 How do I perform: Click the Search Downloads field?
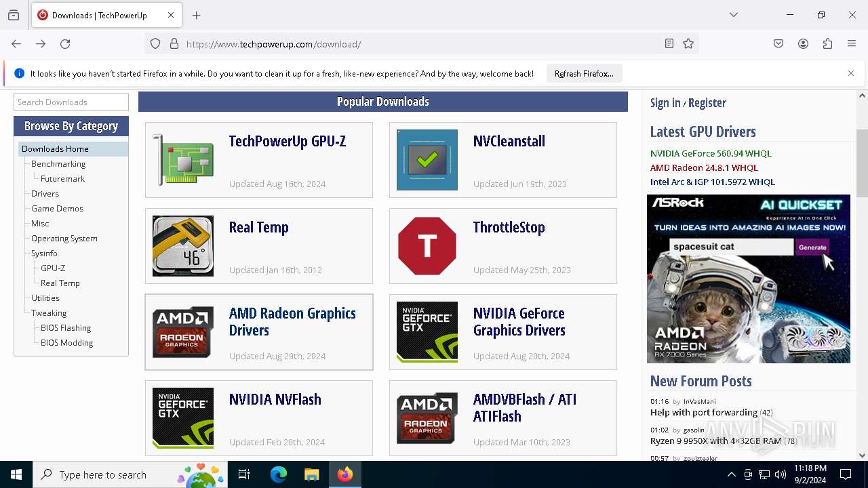(71, 102)
